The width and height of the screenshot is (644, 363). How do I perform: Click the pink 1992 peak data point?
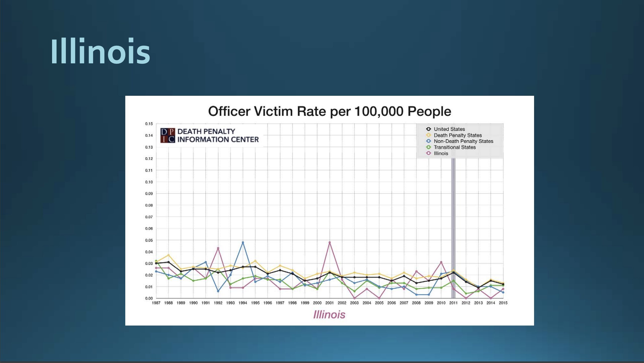point(218,248)
